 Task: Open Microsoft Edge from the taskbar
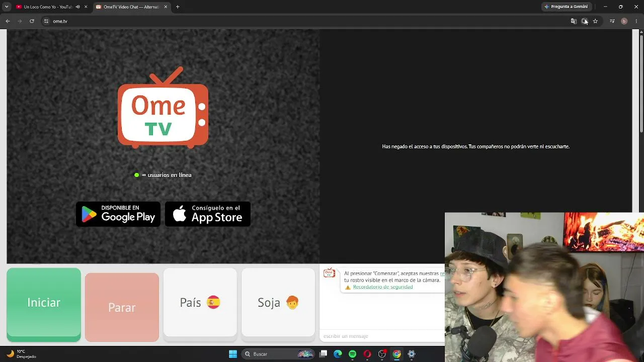(x=338, y=354)
